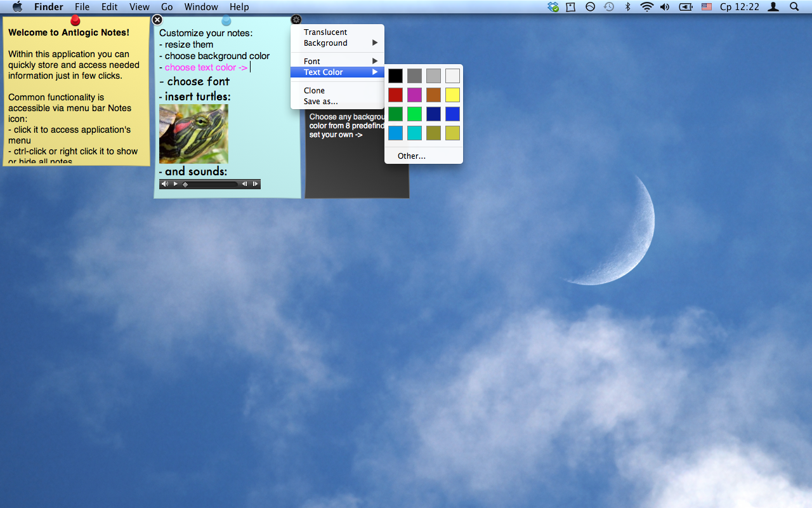Click the pink 'choose text color ->' line
Screen dimensions: 812x508
pyautogui.click(x=206, y=67)
